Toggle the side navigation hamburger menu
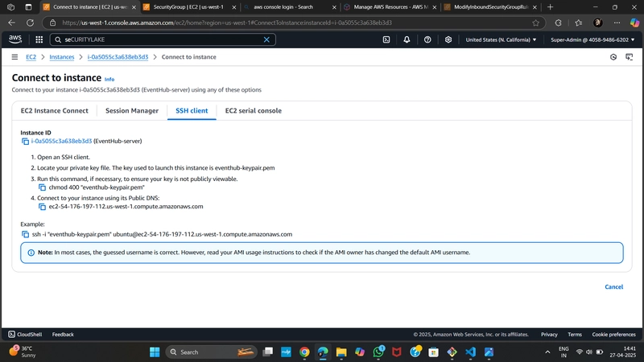The height and width of the screenshot is (362, 644). coord(14,56)
